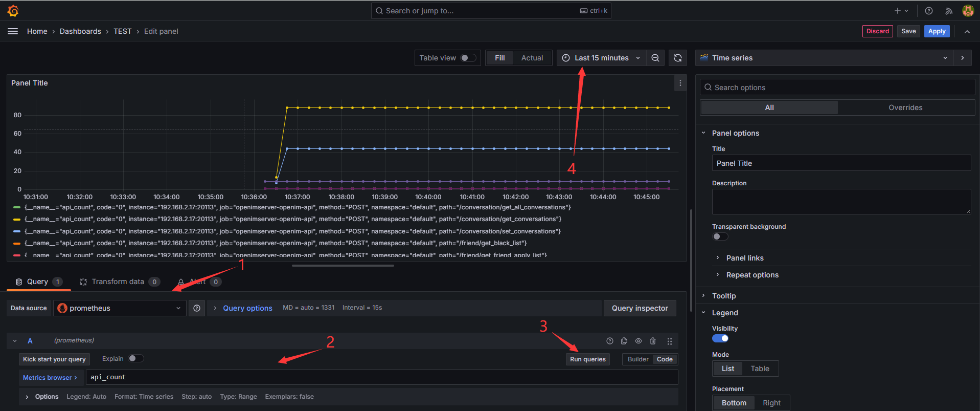Duplicate query A using the copy icon
This screenshot has height=411, width=980.
[624, 341]
